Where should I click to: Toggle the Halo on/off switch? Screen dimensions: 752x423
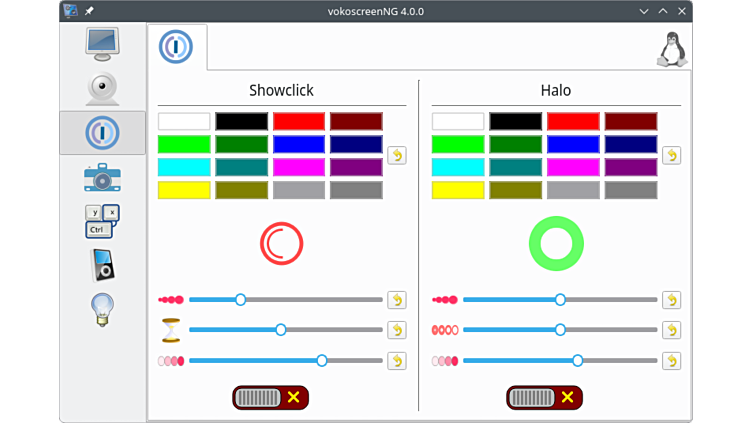[544, 397]
